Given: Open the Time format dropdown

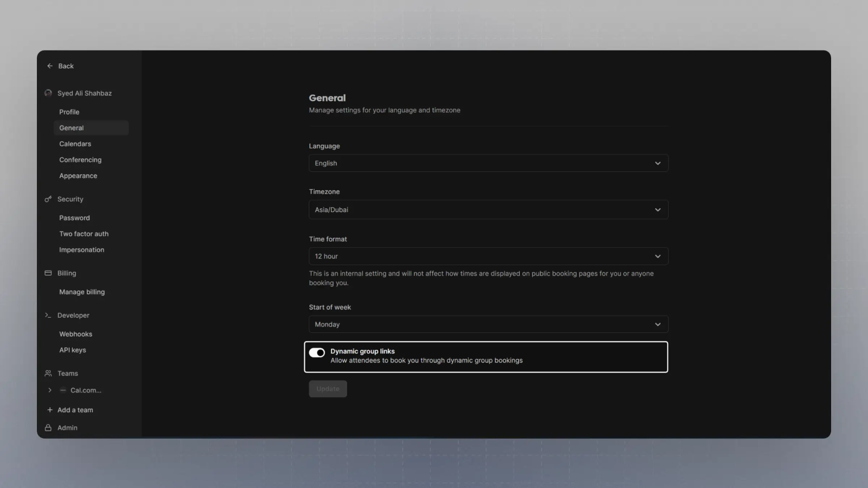Looking at the screenshot, I should pyautogui.click(x=488, y=256).
